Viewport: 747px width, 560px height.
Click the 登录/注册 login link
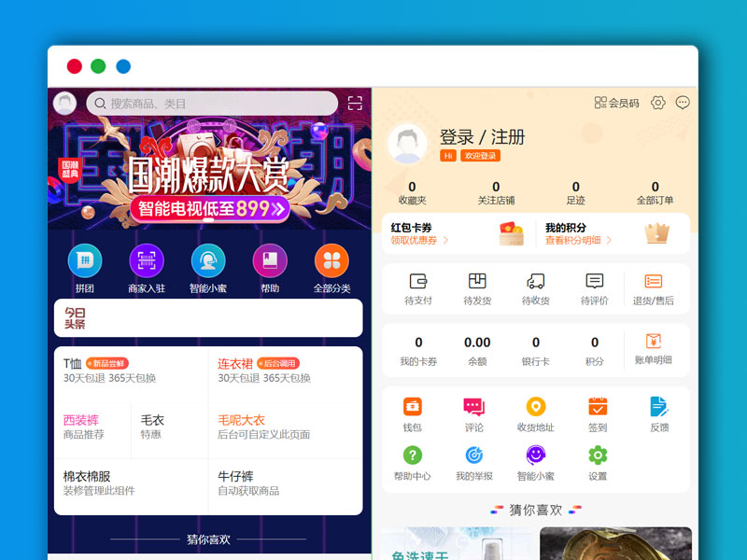coord(482,136)
